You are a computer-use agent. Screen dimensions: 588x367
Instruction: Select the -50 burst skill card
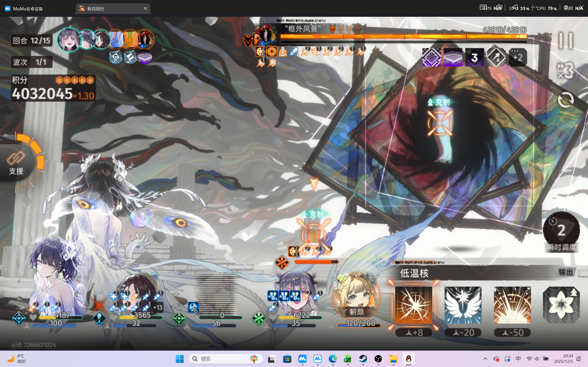tap(512, 305)
